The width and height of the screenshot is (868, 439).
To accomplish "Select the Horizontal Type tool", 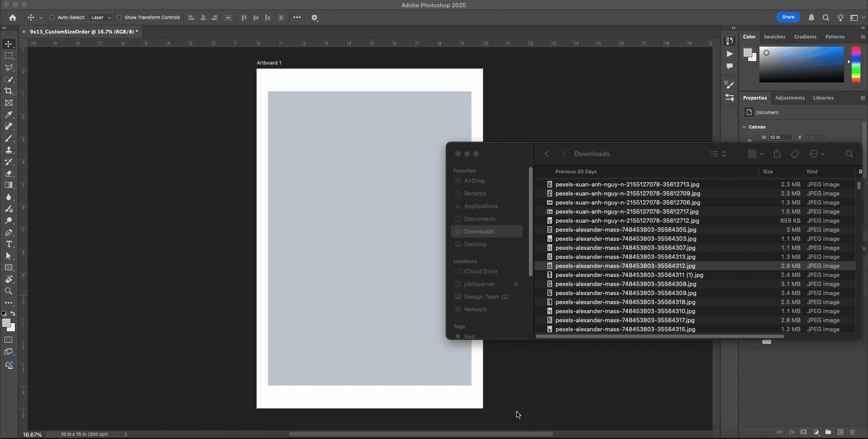I will click(x=9, y=244).
